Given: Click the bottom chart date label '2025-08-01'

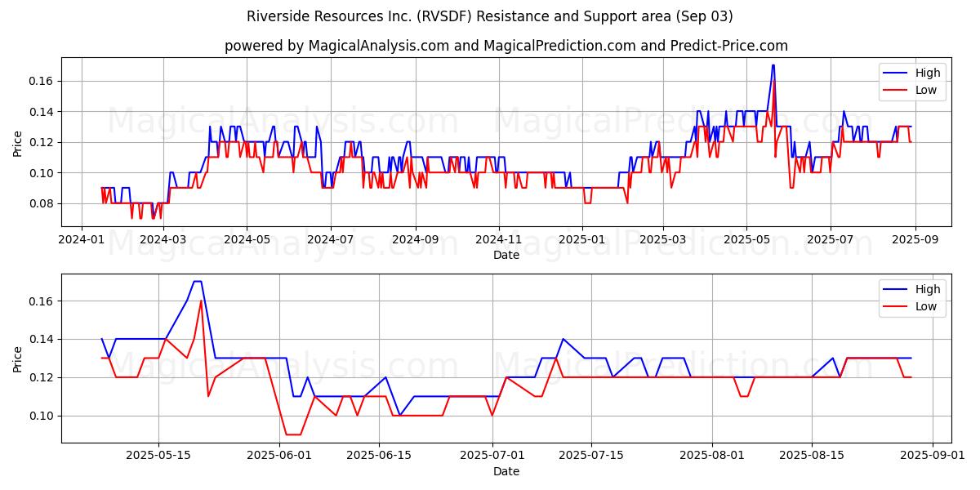Looking at the screenshot, I should 712,457.
